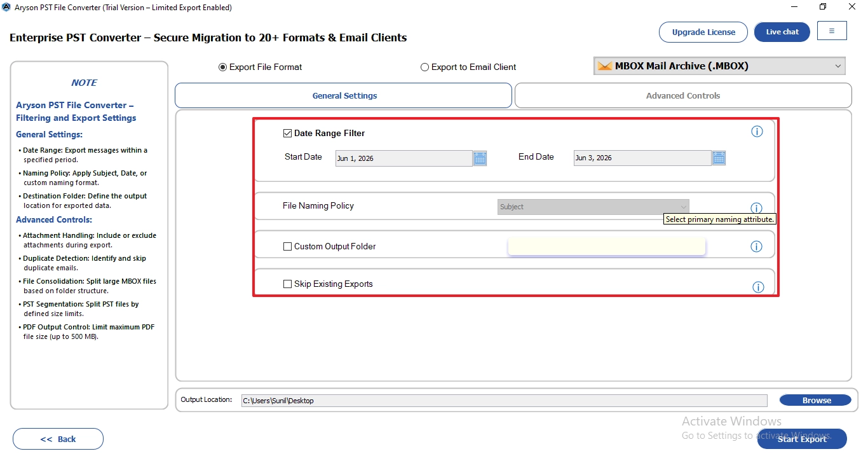This screenshot has height=463, width=868.
Task: Click the 'Attachment Handling' note line
Action: [x=87, y=240]
